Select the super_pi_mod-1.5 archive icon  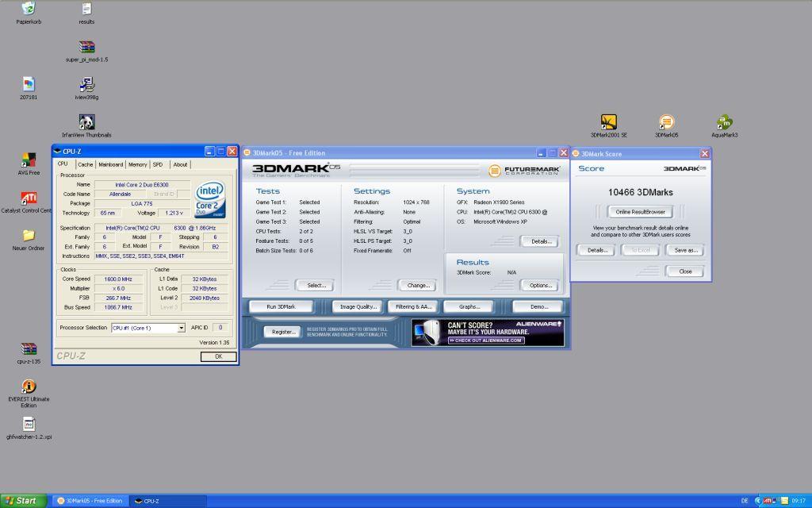coord(86,47)
